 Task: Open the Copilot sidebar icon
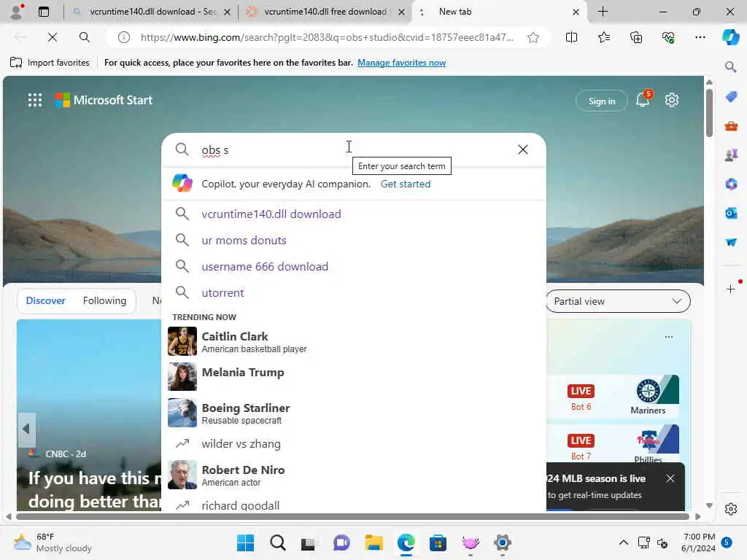point(730,37)
